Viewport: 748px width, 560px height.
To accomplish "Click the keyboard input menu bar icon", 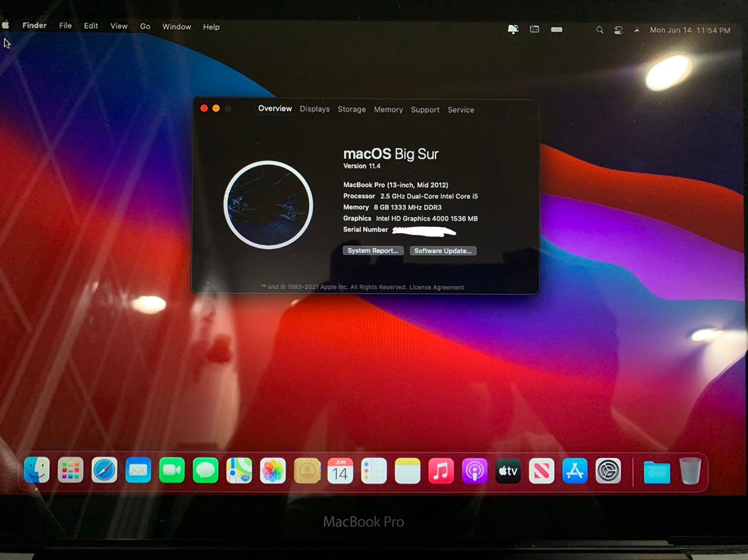I will [x=534, y=29].
